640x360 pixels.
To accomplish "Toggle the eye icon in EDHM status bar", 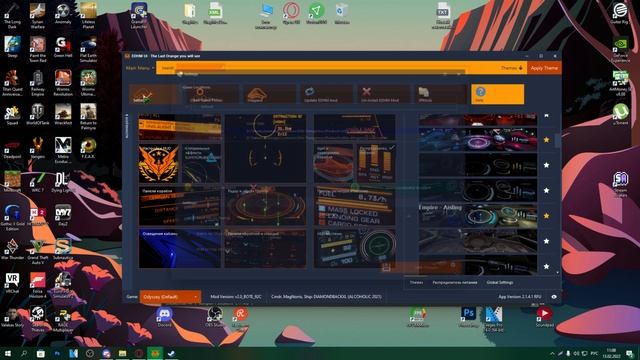I will (x=554, y=297).
